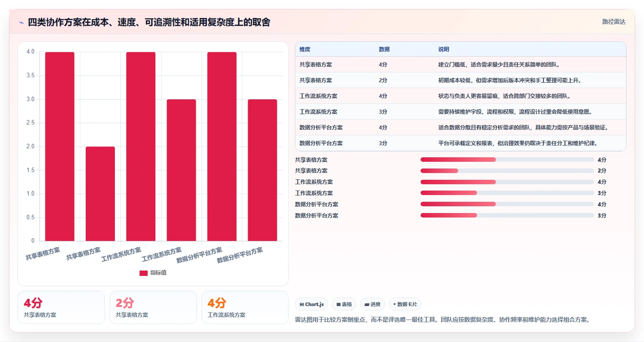Viewport: 644px width, 342px height.
Task: Click the 工作流系统方案 chart bar at 3.0
Action: (181, 170)
